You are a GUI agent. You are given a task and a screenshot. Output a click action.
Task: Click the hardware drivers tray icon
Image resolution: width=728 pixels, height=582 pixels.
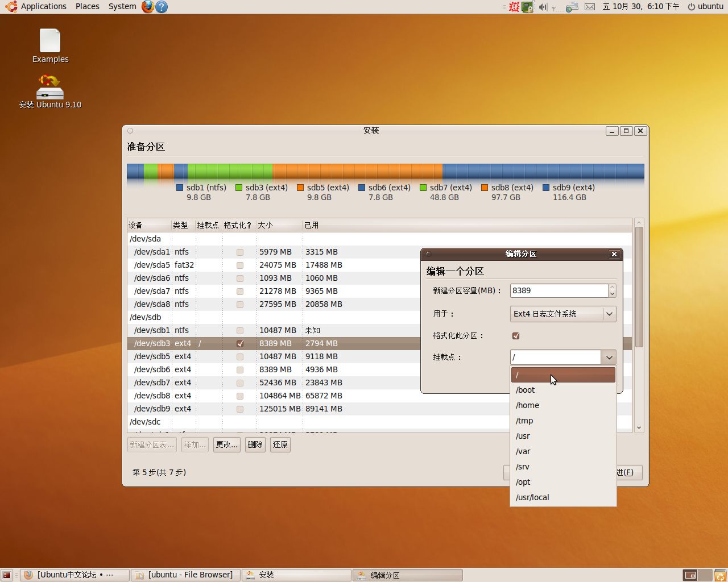point(528,7)
